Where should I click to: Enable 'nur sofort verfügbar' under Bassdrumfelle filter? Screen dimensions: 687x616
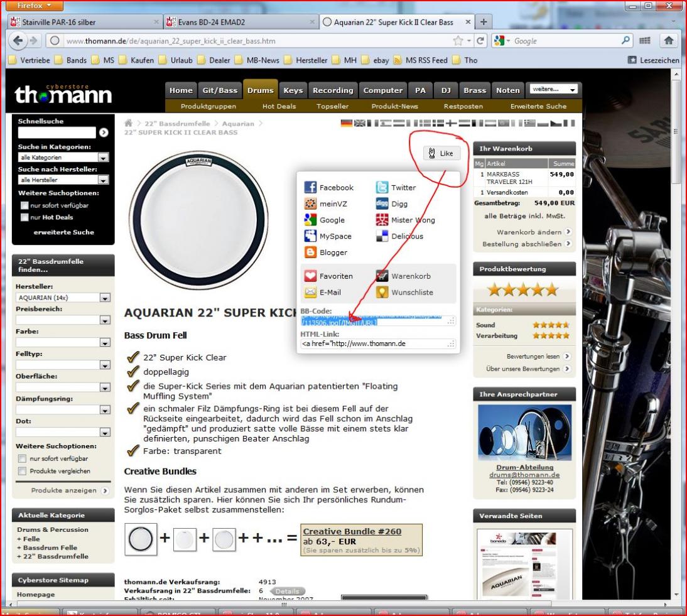22,459
